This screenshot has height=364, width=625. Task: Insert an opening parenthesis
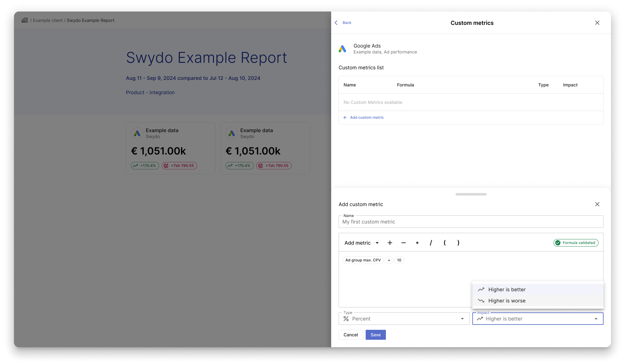445,243
